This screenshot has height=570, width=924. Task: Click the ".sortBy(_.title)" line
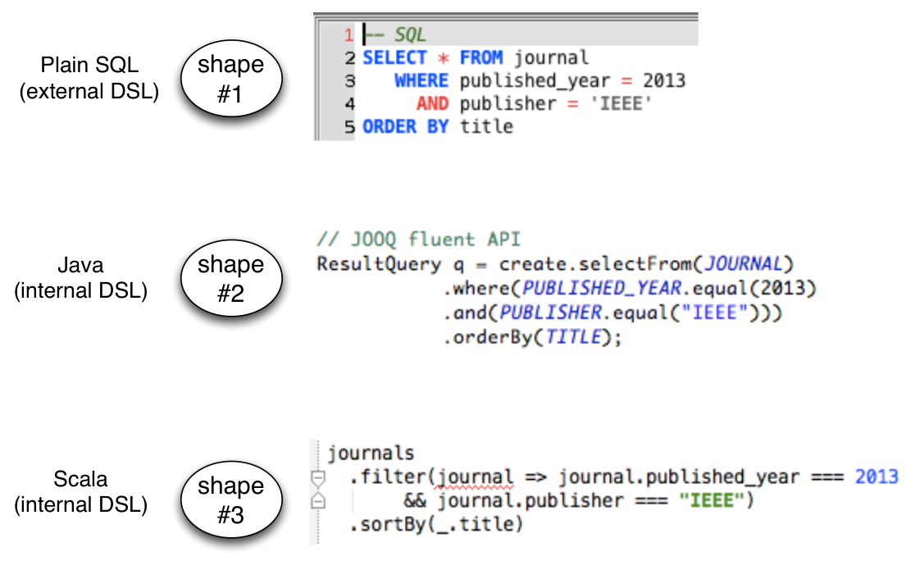pos(436,524)
